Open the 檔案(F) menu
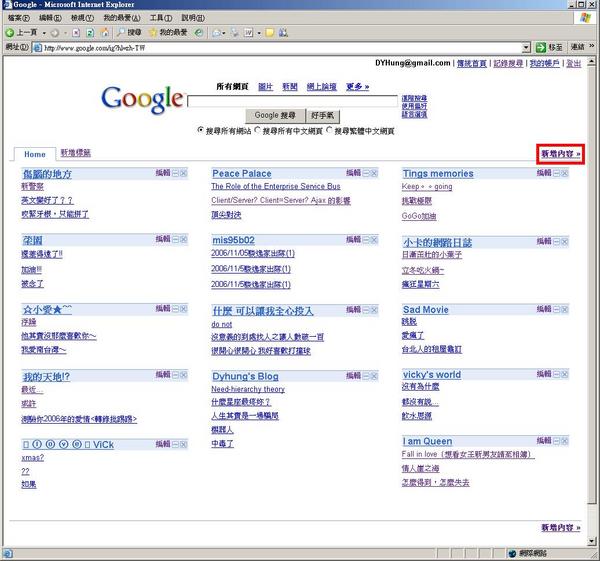Image resolution: width=600 pixels, height=561 pixels. click(x=18, y=18)
